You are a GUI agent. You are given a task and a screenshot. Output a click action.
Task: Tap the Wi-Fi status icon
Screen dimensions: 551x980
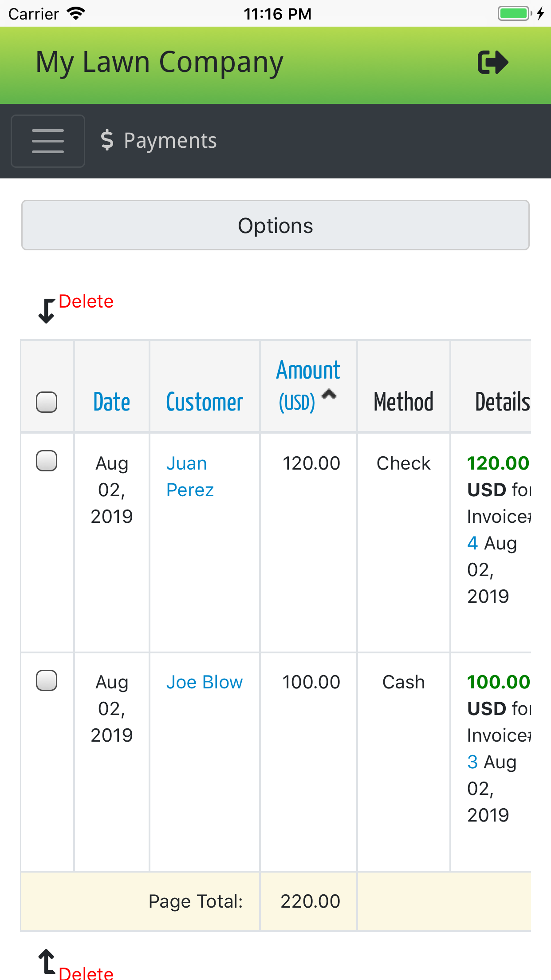tap(76, 13)
